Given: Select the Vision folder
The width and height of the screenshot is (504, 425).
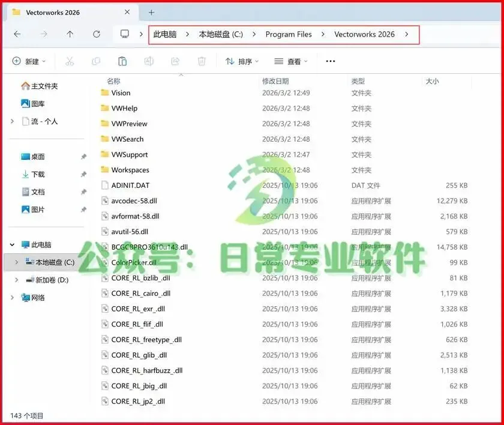Looking at the screenshot, I should coord(115,93).
